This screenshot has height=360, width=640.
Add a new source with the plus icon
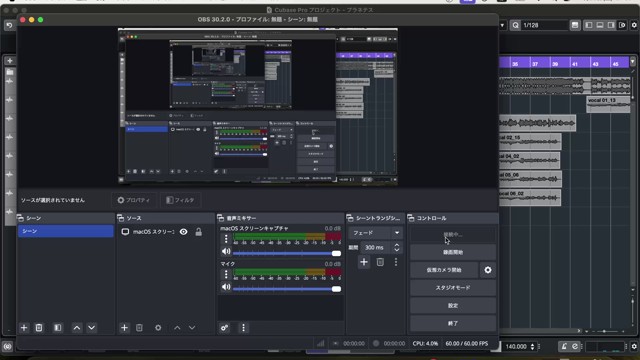pos(124,328)
